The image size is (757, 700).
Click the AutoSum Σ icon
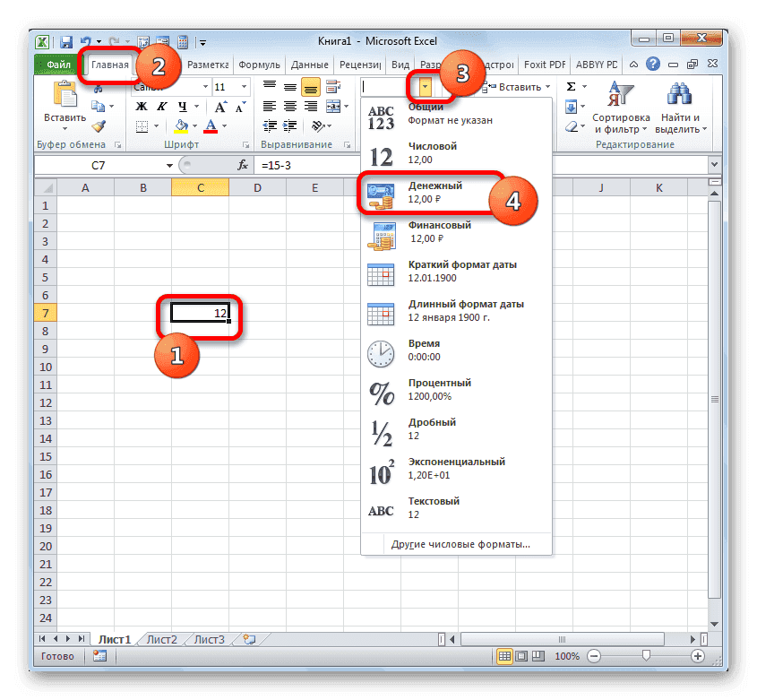click(x=572, y=85)
